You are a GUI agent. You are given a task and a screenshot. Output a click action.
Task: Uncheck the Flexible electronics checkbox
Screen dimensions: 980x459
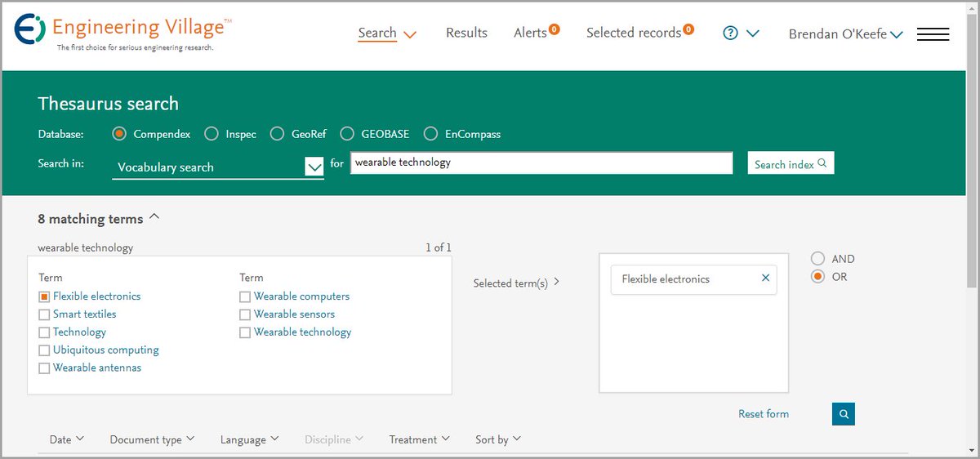tap(44, 296)
